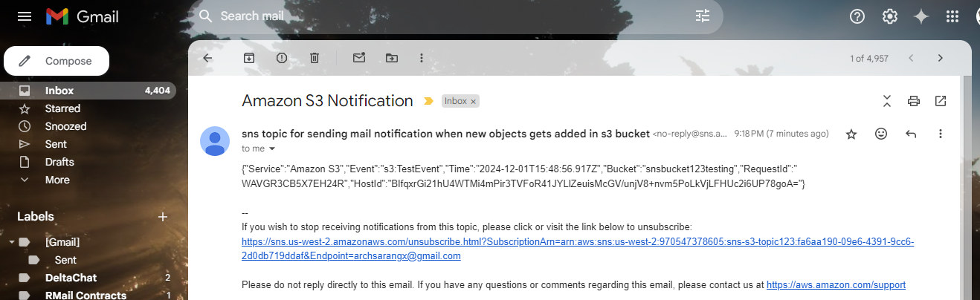Image resolution: width=980 pixels, height=300 pixels.
Task: Toggle the importance marker beside the subject
Action: (x=428, y=101)
